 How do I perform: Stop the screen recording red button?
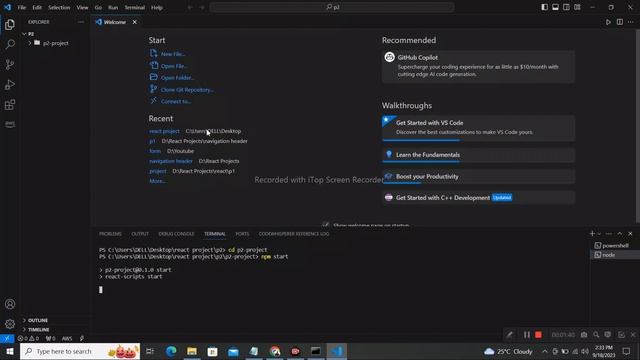coord(538,335)
